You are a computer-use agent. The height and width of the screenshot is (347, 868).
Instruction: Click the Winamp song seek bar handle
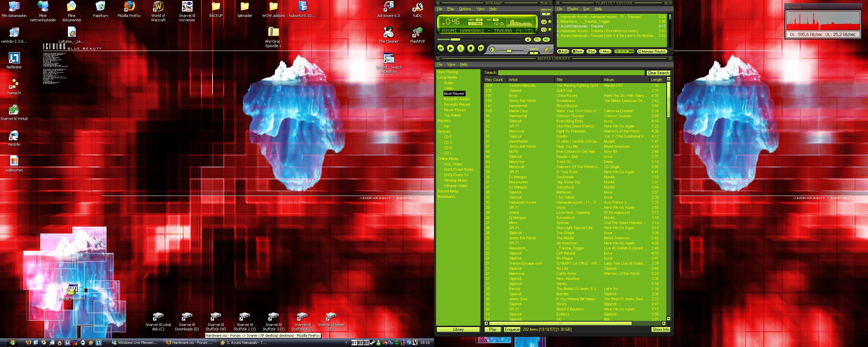[x=455, y=40]
